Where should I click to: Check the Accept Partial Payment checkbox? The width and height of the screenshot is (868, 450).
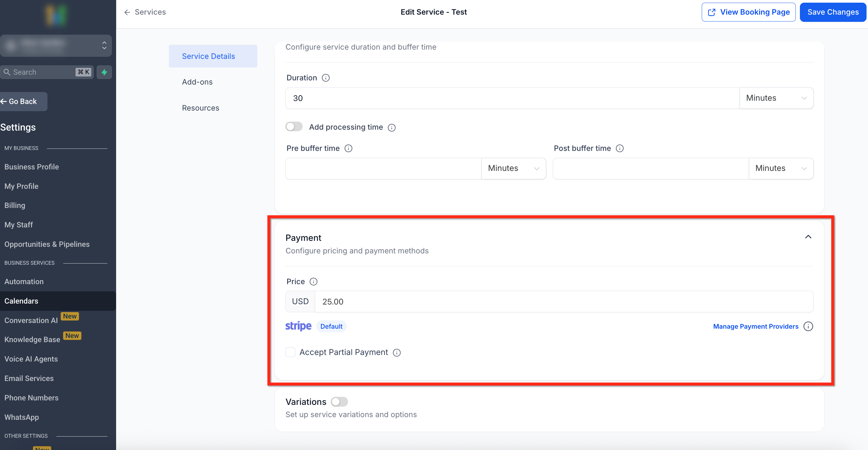point(290,352)
